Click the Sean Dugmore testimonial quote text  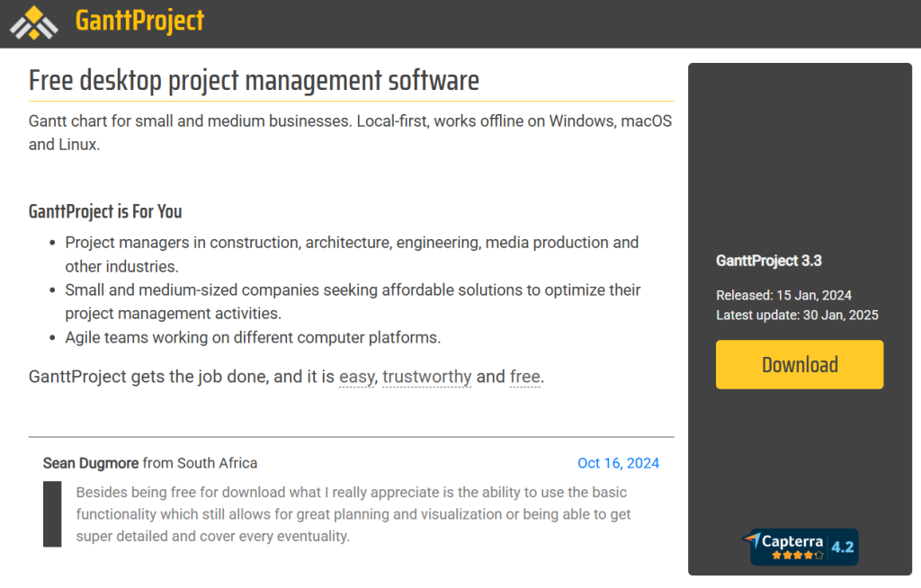[353, 514]
